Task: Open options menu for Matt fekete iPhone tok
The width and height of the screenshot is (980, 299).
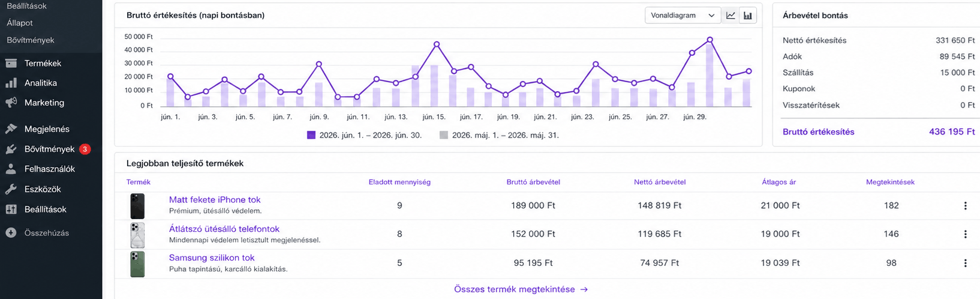Action: click(965, 206)
